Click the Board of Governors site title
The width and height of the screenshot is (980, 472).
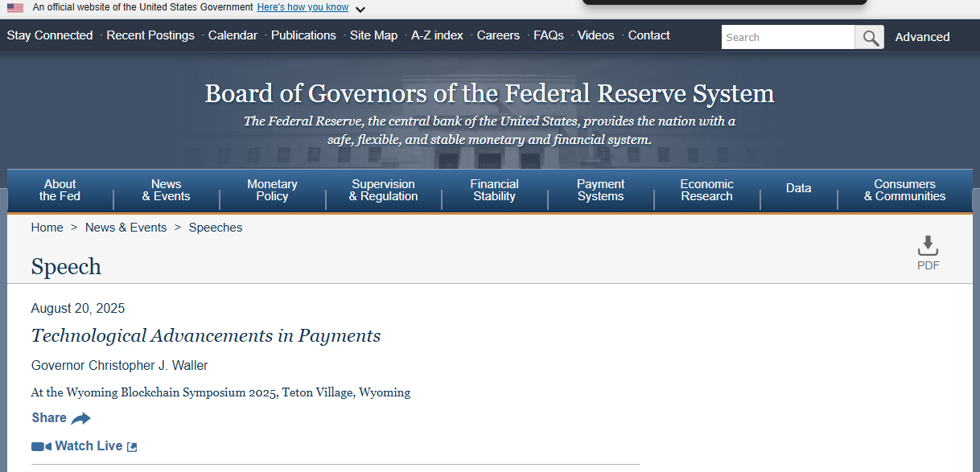[489, 93]
